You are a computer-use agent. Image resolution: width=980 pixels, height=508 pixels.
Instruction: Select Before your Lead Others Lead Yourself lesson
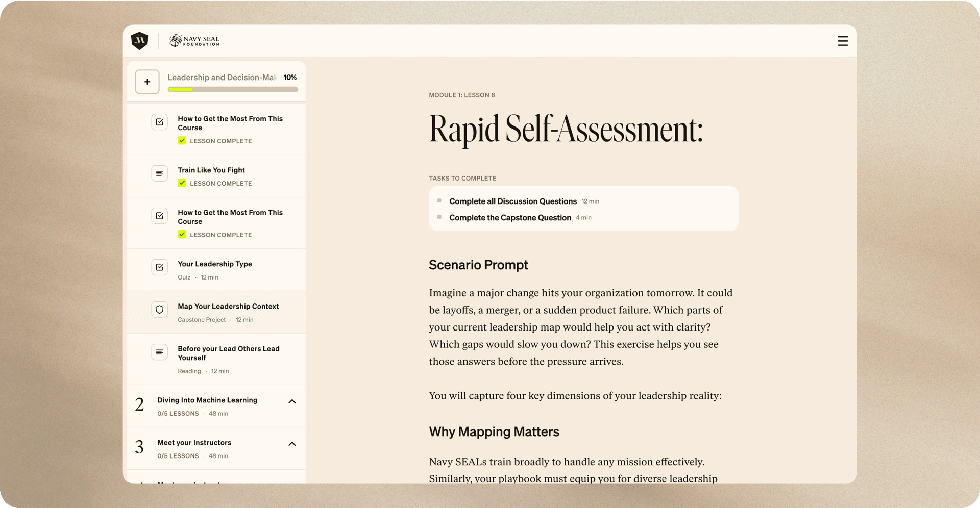click(228, 353)
